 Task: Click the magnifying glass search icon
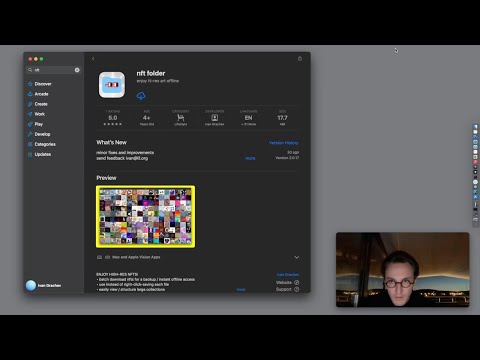[30, 70]
